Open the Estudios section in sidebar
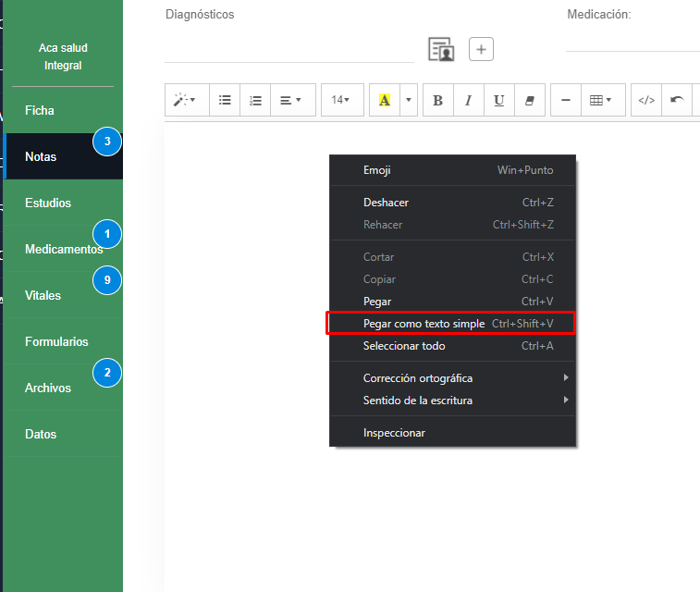This screenshot has width=700, height=592. [x=48, y=203]
